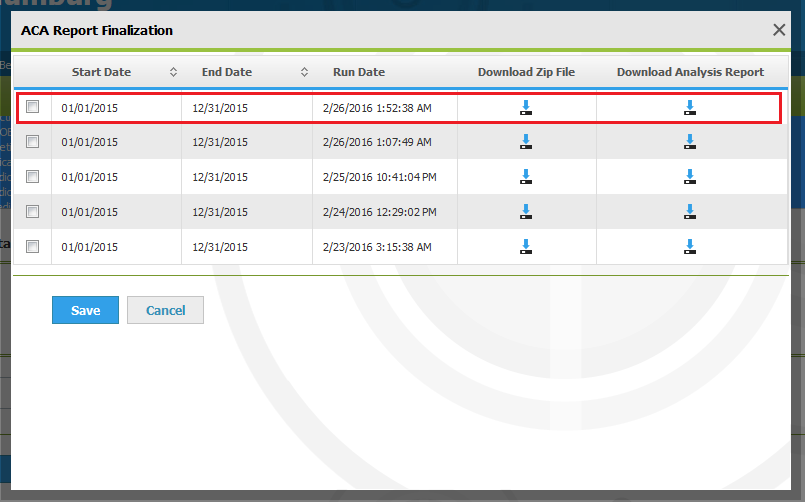The height and width of the screenshot is (502, 805).
Task: Click the Run Date column header
Action: 358,72
